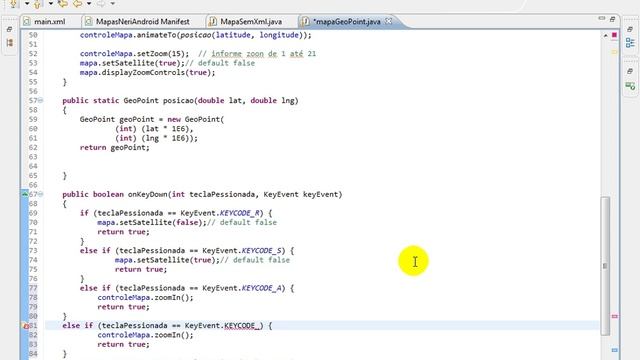Click the 'posicao' method name on line 57
This screenshot has width=640, height=360.
[178, 100]
